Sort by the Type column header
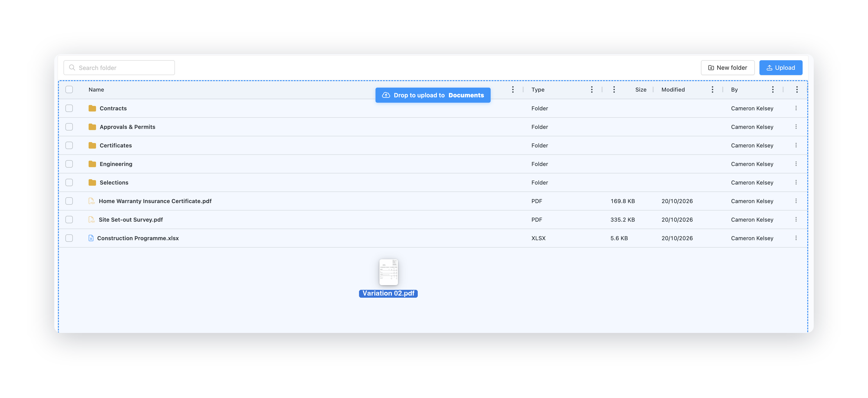The image size is (868, 398). tap(538, 89)
